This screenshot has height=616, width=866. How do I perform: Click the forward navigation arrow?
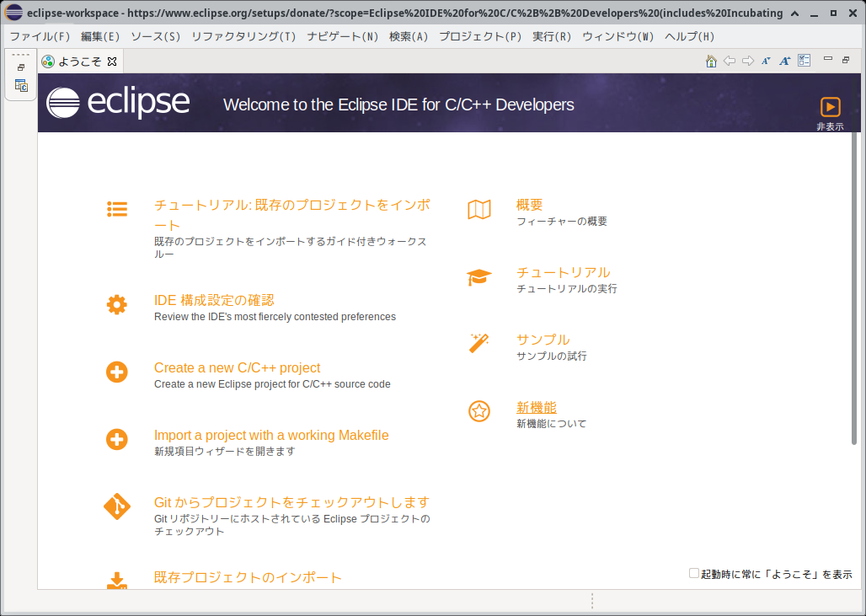[748, 61]
